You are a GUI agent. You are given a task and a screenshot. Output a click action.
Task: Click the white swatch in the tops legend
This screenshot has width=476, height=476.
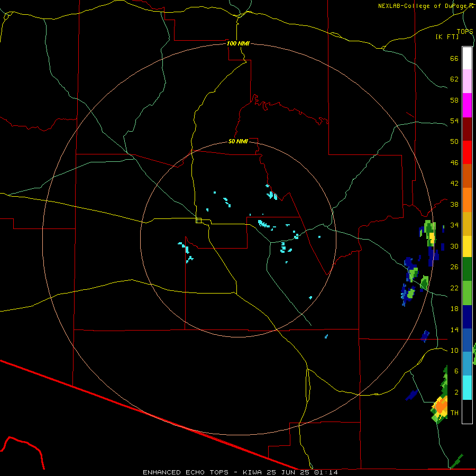pyautogui.click(x=467, y=58)
